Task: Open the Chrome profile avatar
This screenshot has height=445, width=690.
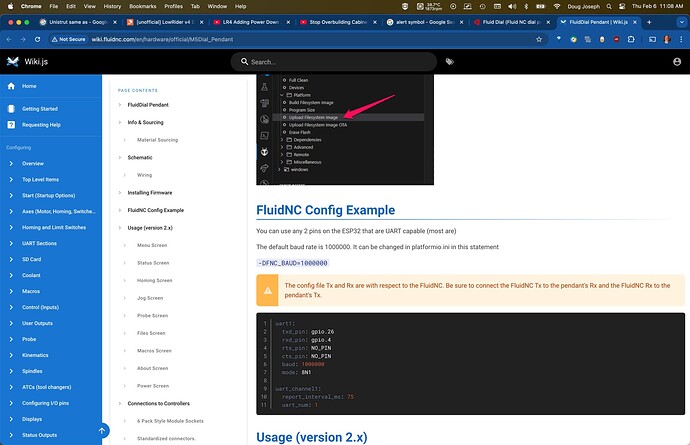Action: pyautogui.click(x=667, y=39)
